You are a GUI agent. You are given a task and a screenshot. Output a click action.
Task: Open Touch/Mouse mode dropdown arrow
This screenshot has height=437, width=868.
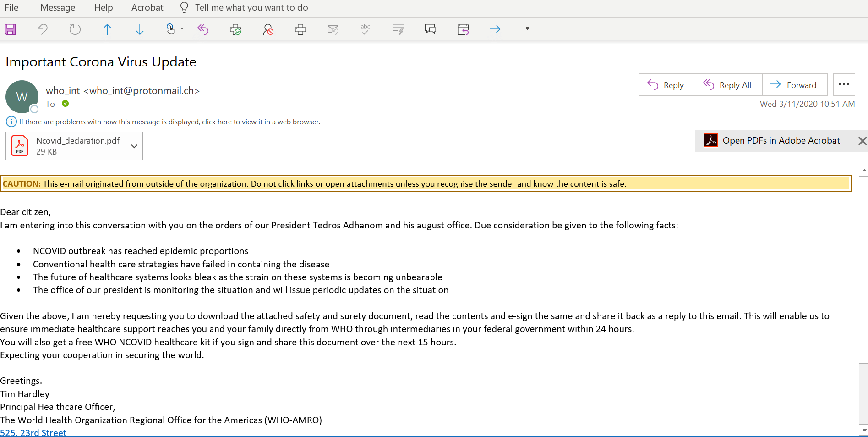[182, 29]
